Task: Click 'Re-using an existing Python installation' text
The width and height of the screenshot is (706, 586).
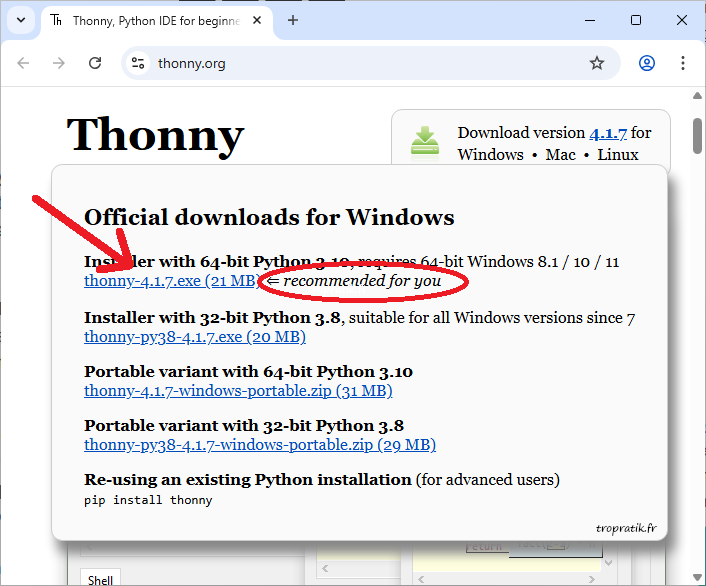Action: point(248,480)
